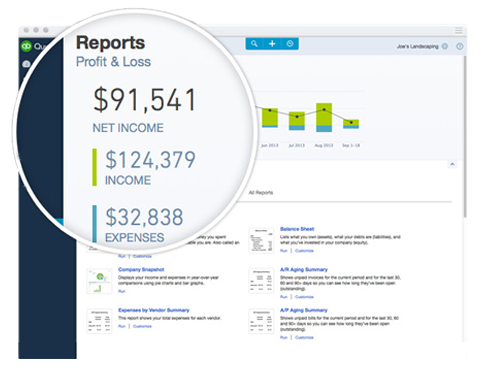The height and width of the screenshot is (369, 482).
Task: Click the Home icon in left sidebar
Action: 26,64
